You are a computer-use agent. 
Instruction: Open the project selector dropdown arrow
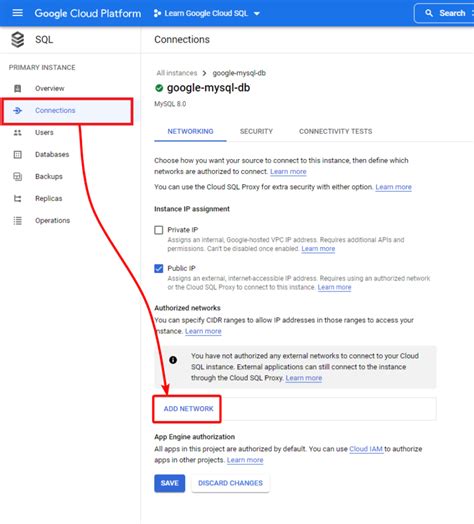pyautogui.click(x=257, y=14)
